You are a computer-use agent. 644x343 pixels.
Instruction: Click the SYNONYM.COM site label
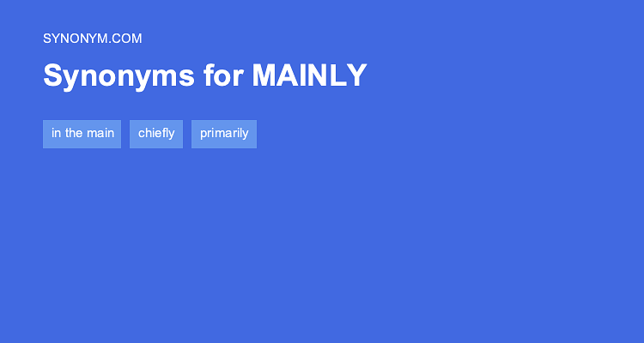[93, 39]
